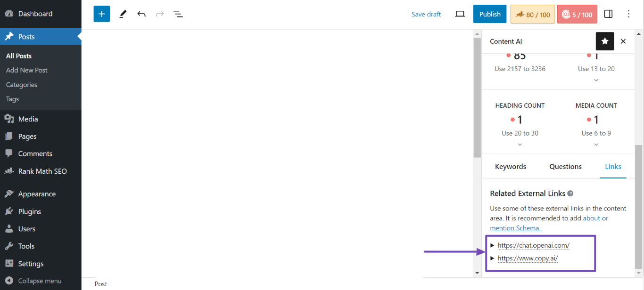
Task: Open Rank Math SEO menu
Action: point(41,171)
